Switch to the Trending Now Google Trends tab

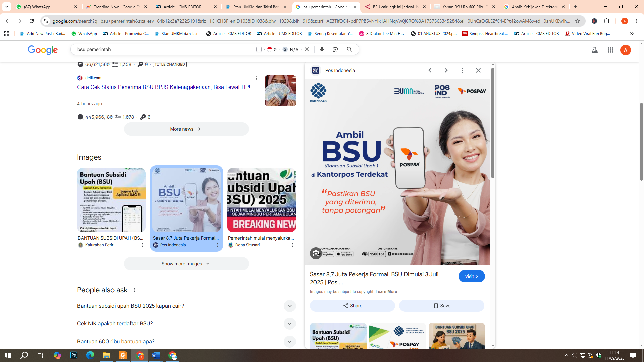(x=116, y=7)
